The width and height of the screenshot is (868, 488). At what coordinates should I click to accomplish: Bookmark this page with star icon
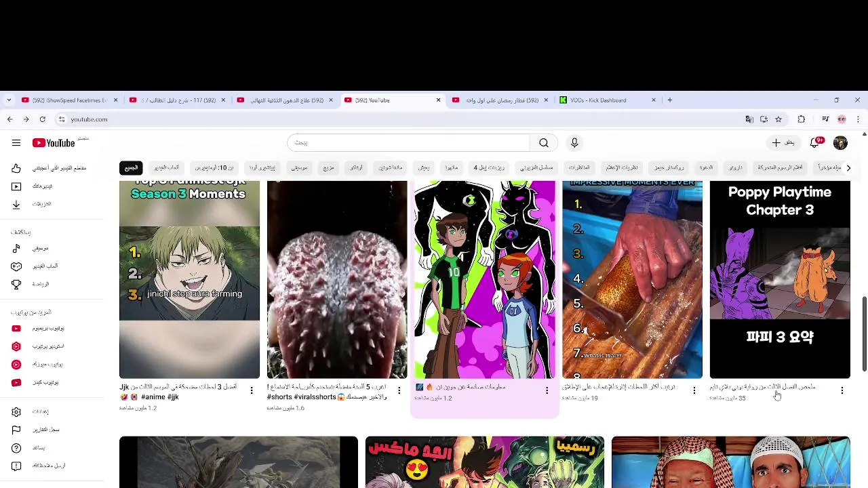coord(778,119)
